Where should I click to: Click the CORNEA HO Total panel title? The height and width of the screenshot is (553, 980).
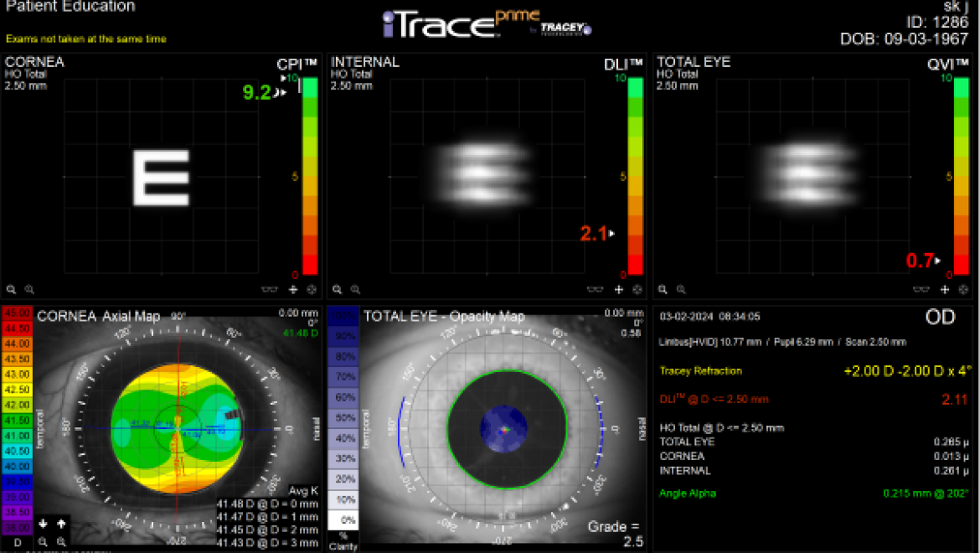(34, 62)
